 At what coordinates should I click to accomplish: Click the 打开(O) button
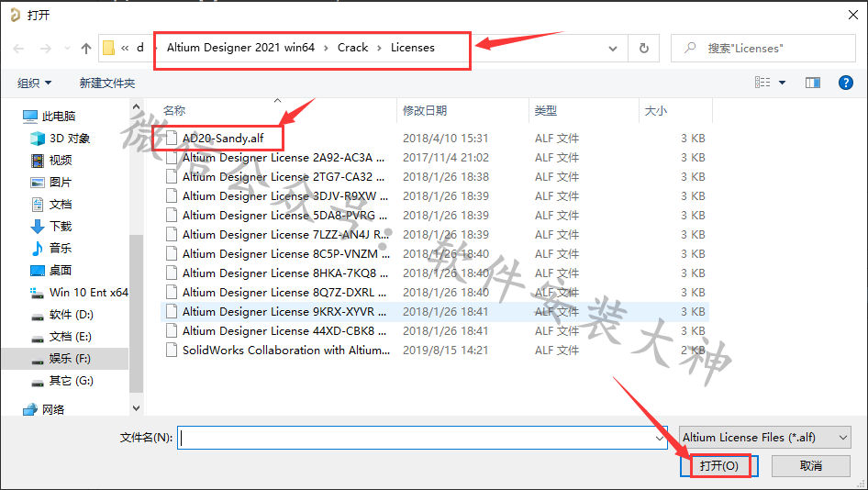718,466
